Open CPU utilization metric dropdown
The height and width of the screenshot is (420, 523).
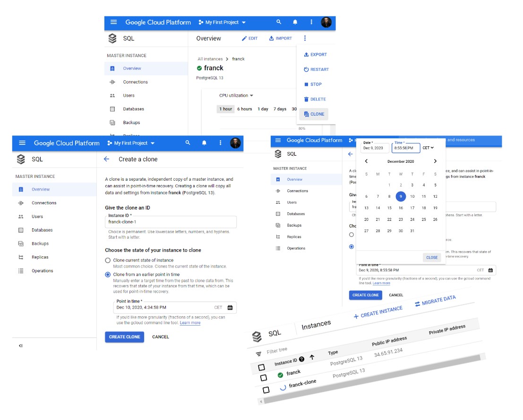tap(236, 95)
